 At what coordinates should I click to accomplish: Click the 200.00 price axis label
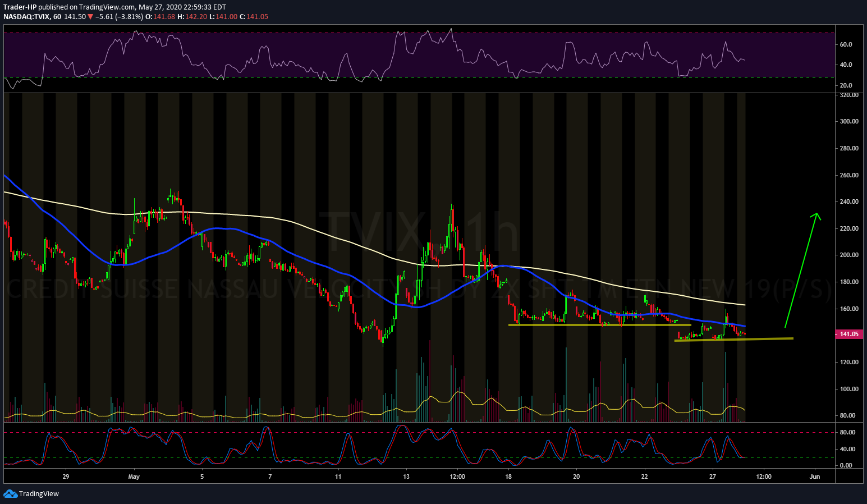tap(849, 255)
